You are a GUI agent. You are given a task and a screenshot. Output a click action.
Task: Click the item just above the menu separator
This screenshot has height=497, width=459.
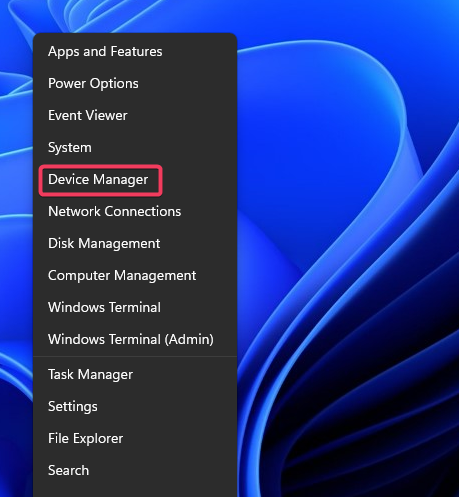click(x=135, y=339)
